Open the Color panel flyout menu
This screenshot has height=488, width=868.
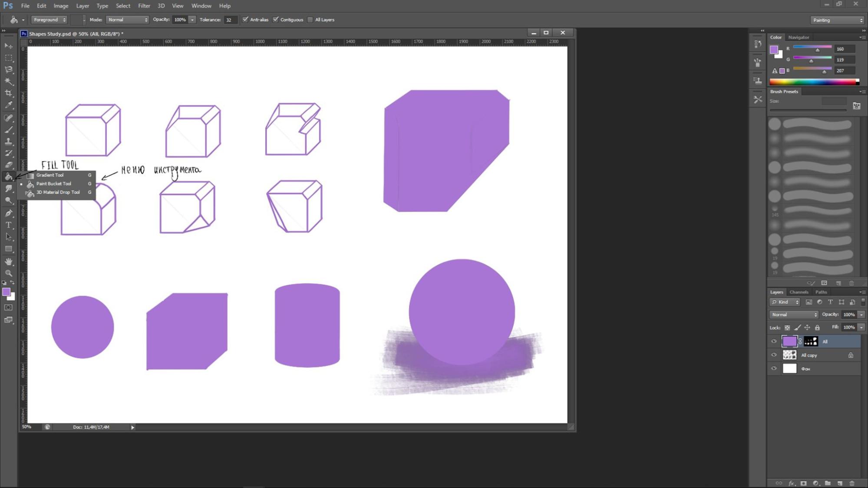(x=862, y=37)
